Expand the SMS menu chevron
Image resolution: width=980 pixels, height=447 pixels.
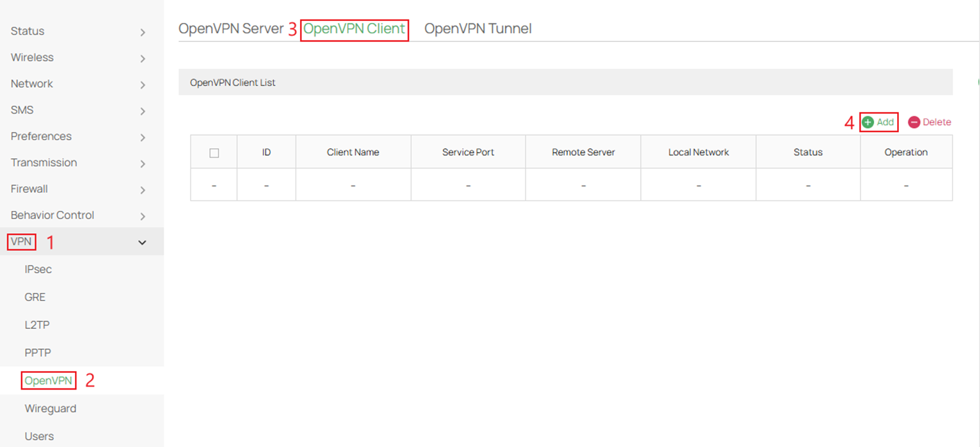coord(143,111)
